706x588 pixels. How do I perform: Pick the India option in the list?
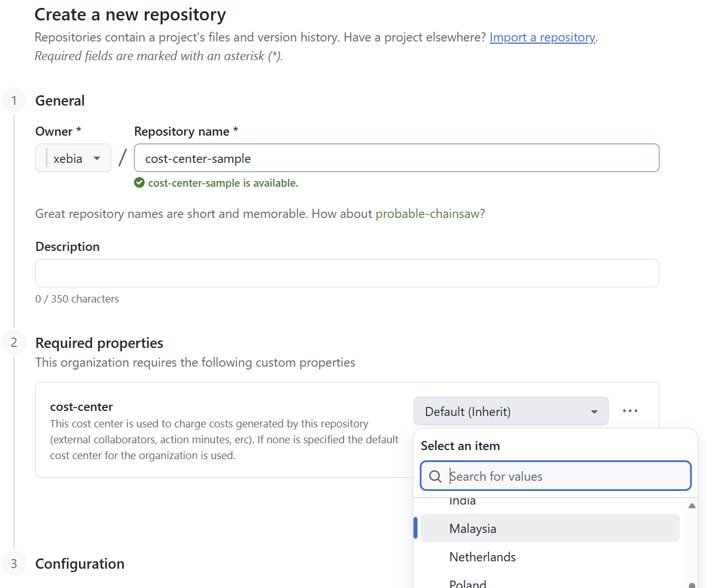[x=462, y=502]
